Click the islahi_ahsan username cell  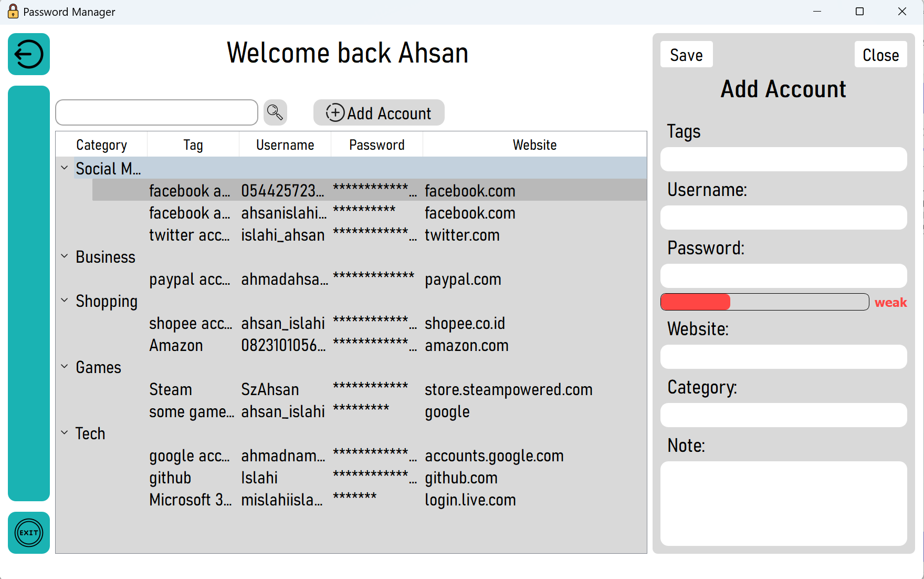tap(283, 235)
